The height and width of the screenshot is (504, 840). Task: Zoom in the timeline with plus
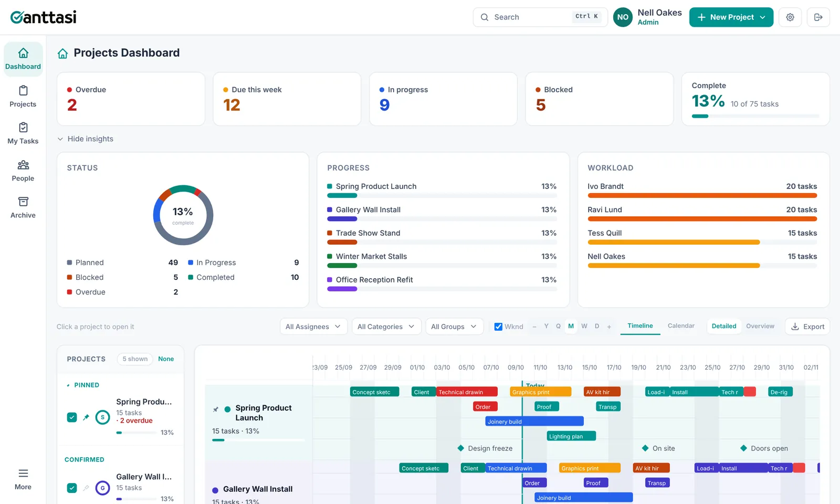[609, 327]
